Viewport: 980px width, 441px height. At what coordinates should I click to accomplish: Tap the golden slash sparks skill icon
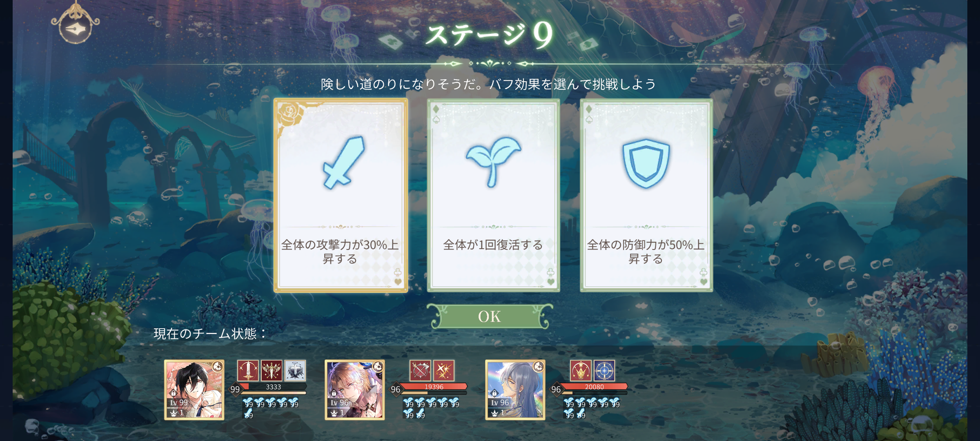point(444,370)
